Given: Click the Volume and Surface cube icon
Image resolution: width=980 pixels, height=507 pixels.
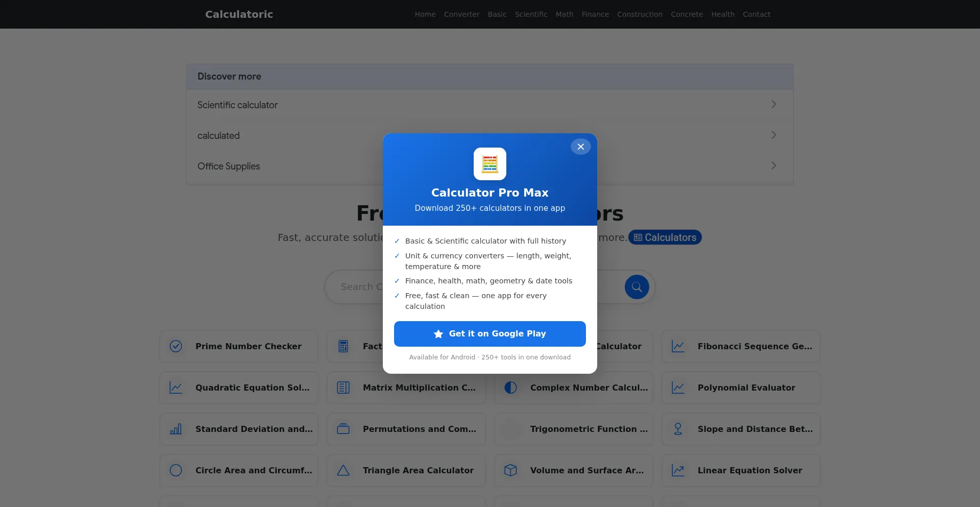Looking at the screenshot, I should 511,470.
